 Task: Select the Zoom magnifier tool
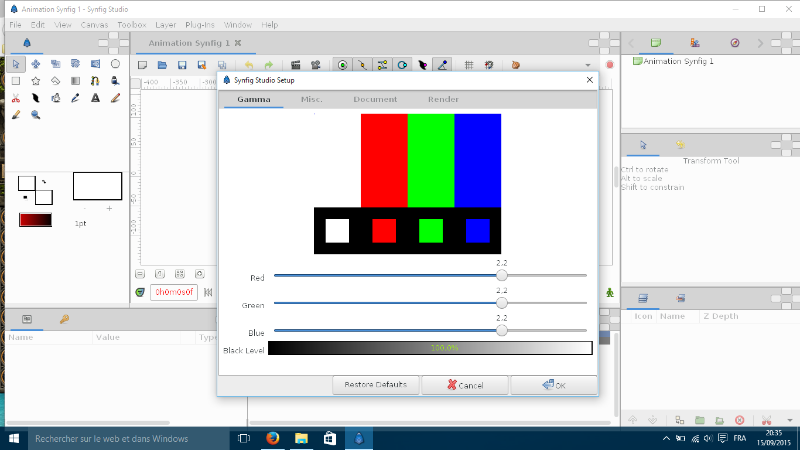[35, 115]
